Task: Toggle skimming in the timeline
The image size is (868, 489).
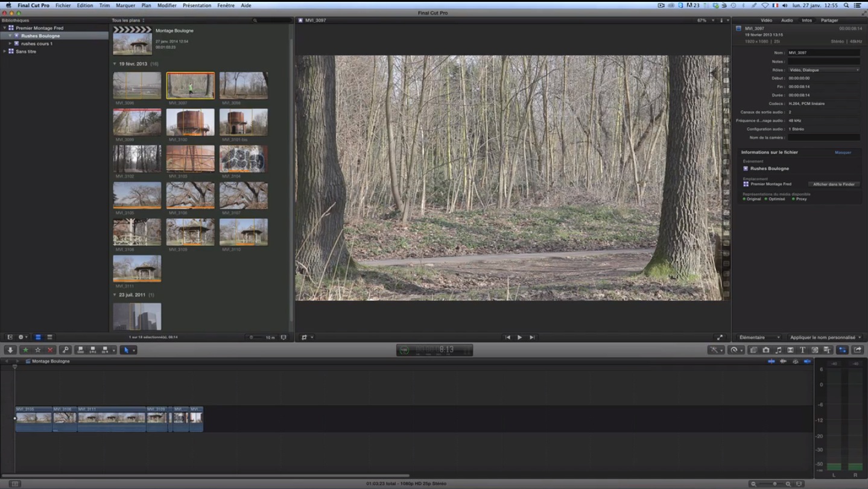Action: (771, 361)
